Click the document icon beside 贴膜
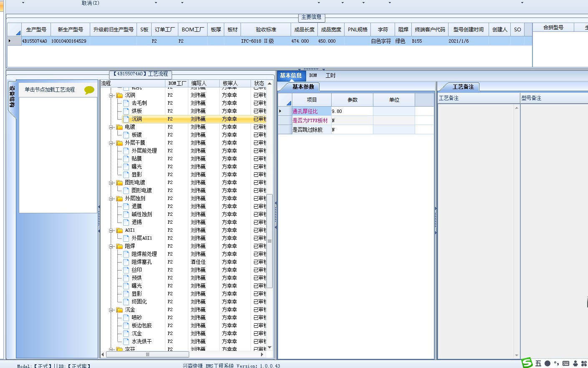Image resolution: width=588 pixels, height=368 pixels. click(x=127, y=158)
